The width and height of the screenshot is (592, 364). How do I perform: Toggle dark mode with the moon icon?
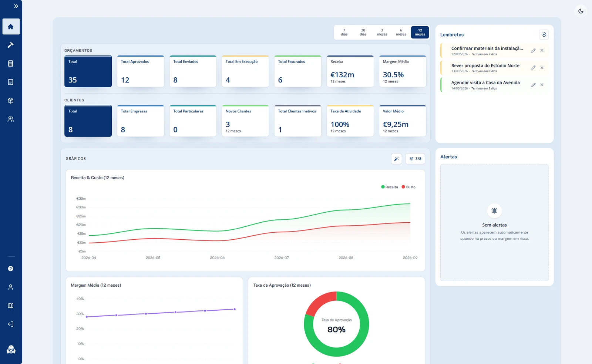[581, 11]
